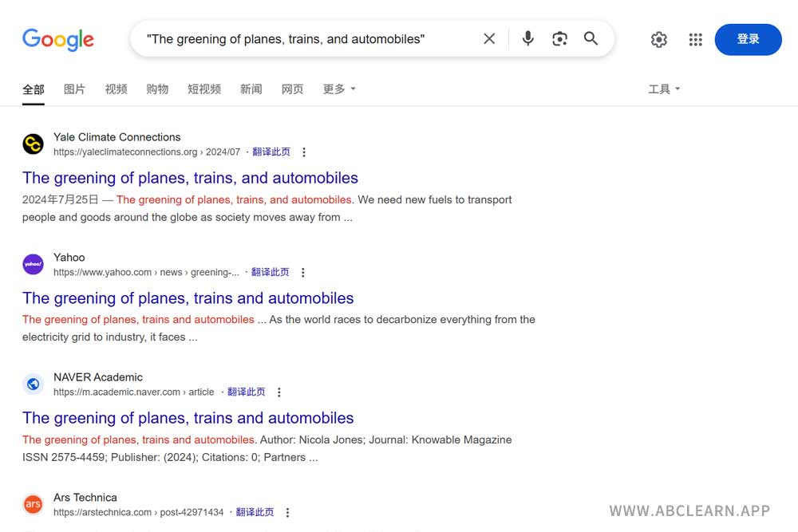
Task: Click the Yahoo favicon
Action: (x=33, y=264)
